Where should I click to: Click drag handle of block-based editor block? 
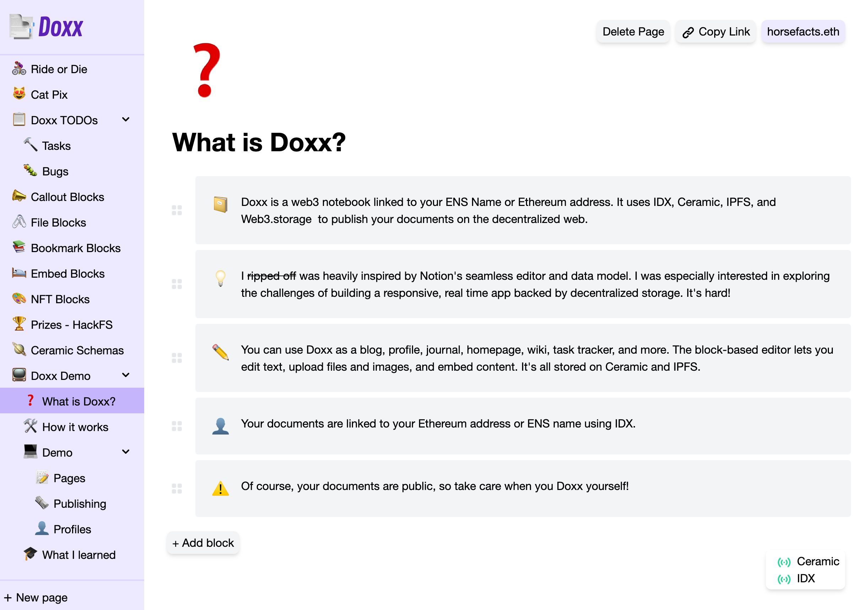[177, 358]
